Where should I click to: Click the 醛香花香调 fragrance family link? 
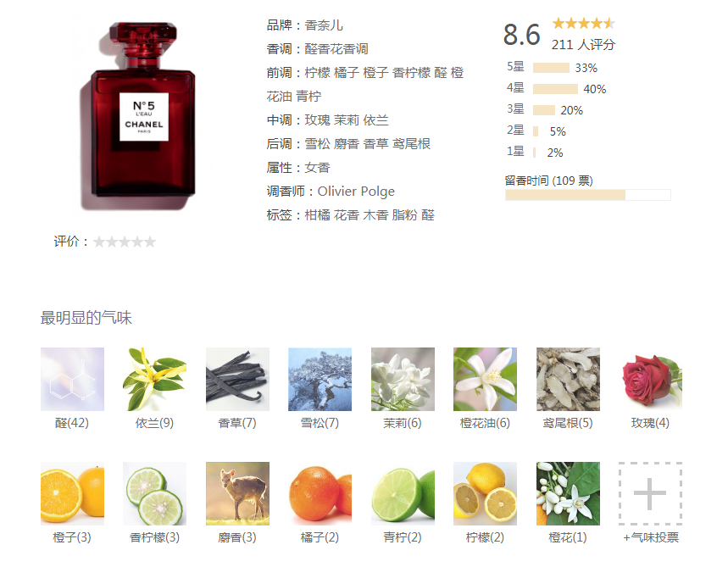(x=336, y=49)
